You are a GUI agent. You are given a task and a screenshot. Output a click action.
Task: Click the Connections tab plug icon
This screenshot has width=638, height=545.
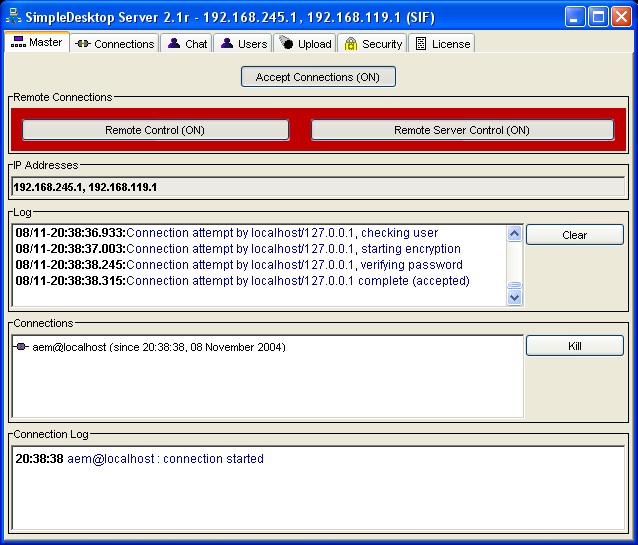point(83,44)
